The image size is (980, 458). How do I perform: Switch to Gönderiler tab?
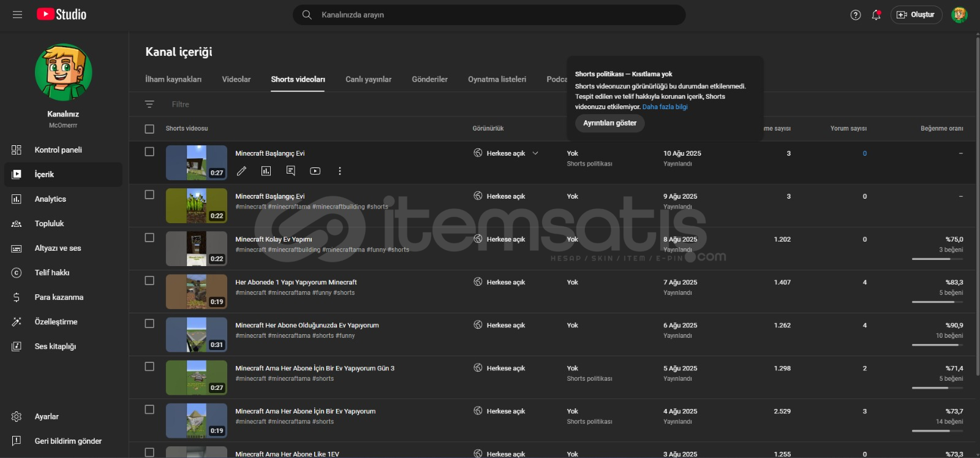[429, 79]
